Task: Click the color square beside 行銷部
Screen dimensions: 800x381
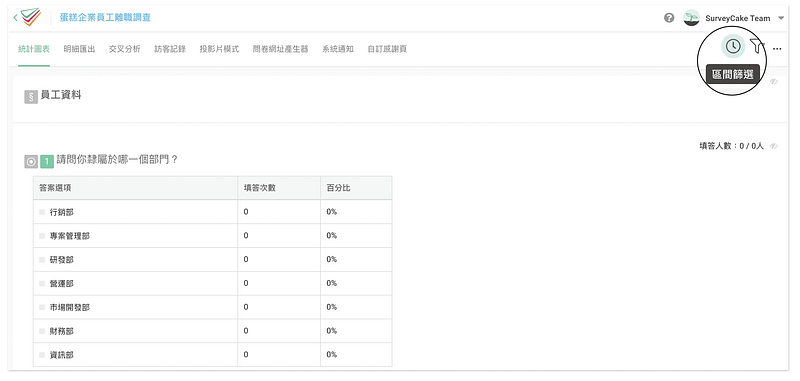Action: (x=42, y=212)
